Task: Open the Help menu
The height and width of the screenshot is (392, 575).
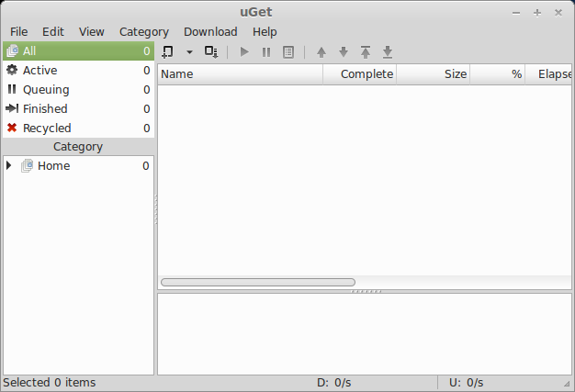Action: (265, 32)
